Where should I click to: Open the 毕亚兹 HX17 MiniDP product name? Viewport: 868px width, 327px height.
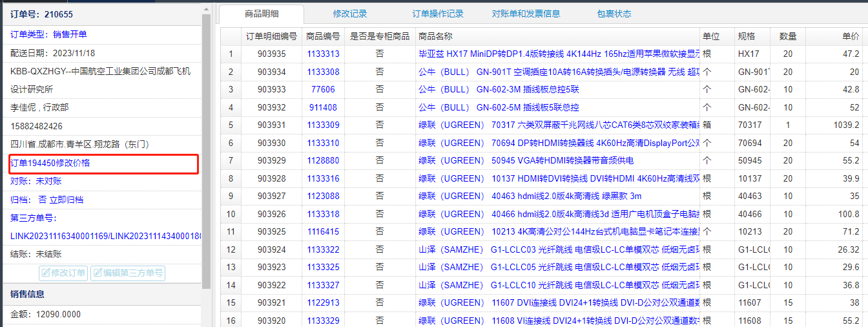click(x=559, y=54)
